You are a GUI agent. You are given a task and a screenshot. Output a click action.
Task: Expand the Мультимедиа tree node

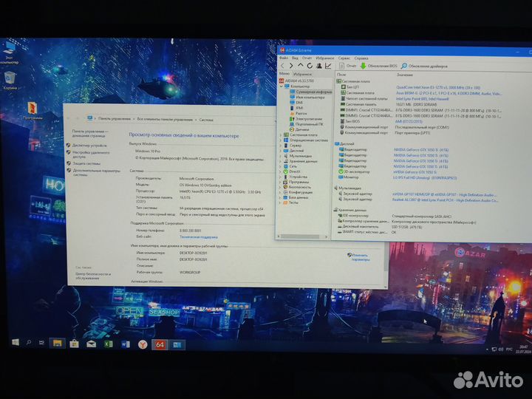click(x=281, y=156)
